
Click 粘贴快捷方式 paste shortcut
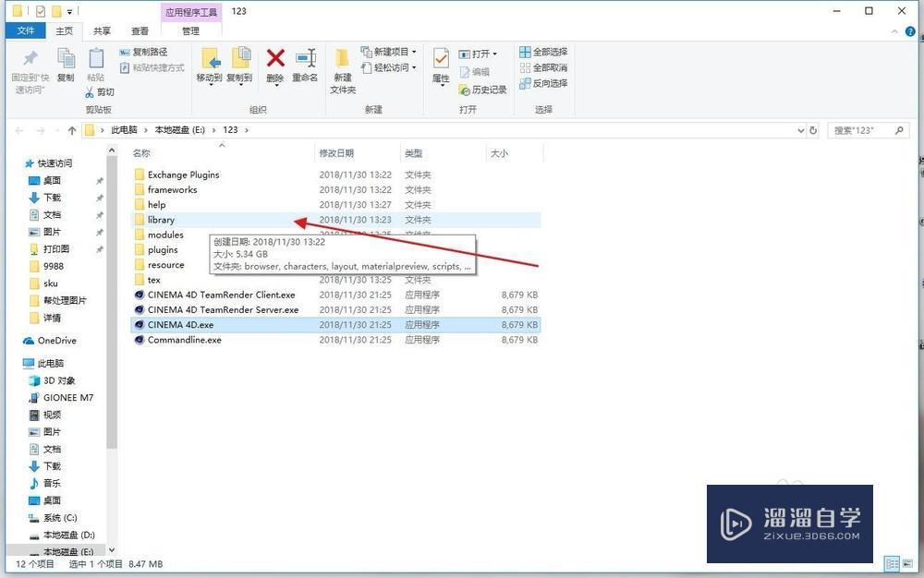(152, 67)
